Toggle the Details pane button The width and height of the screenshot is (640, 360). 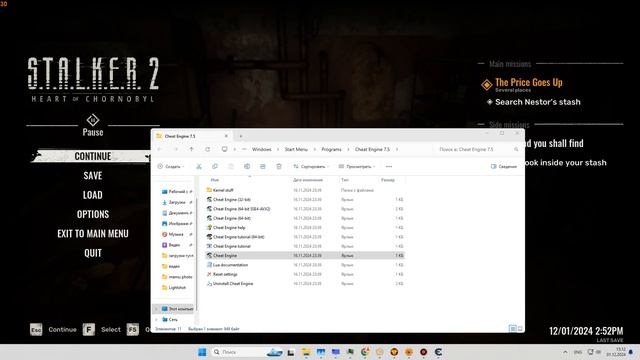click(504, 167)
